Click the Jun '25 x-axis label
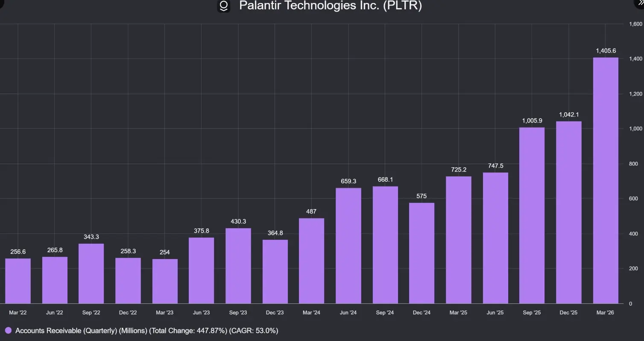 (x=495, y=313)
